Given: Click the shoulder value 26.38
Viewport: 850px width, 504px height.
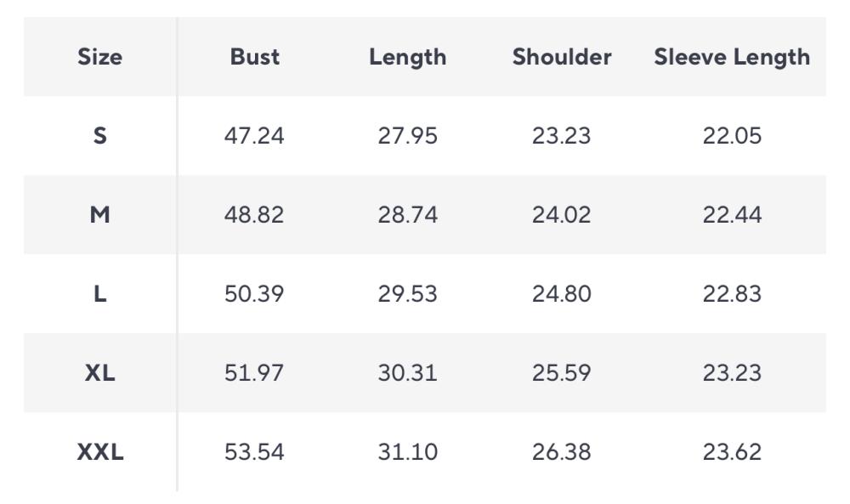Looking at the screenshot, I should point(562,452).
